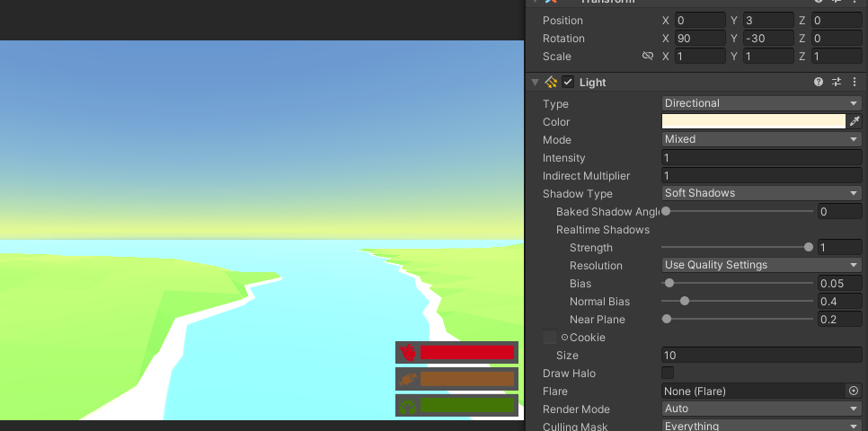Image resolution: width=868 pixels, height=431 pixels.
Task: Click the Scale Y field
Action: tap(768, 56)
